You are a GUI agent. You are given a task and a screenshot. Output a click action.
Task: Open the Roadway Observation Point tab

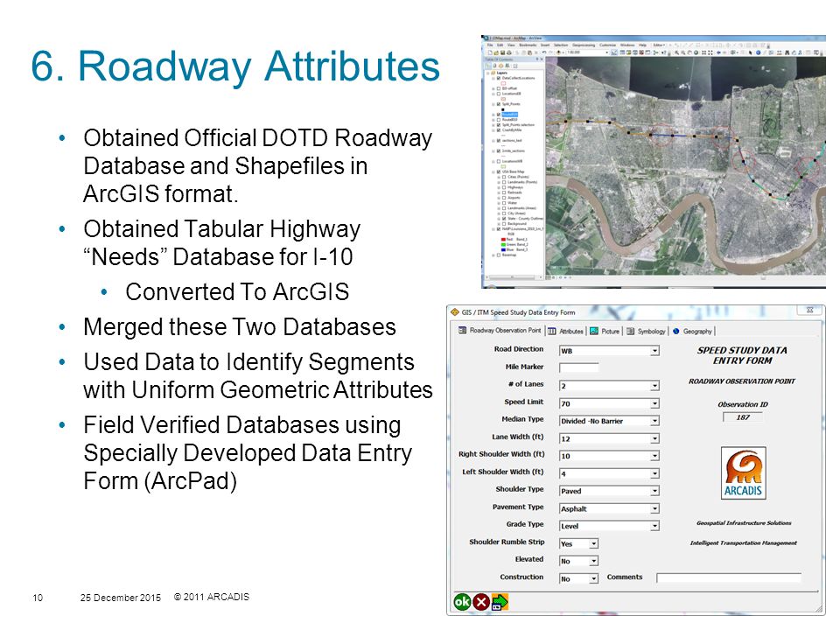pos(500,331)
